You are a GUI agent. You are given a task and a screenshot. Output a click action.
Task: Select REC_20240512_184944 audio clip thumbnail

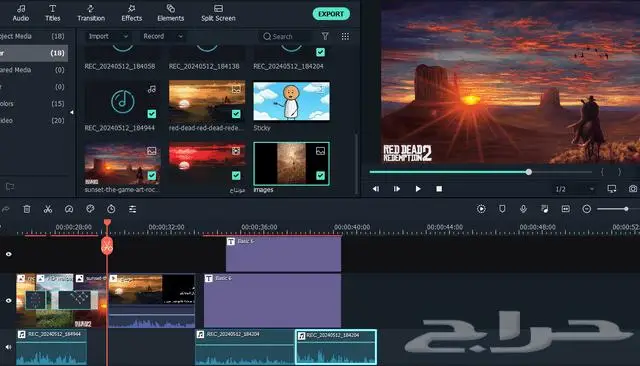(x=122, y=101)
